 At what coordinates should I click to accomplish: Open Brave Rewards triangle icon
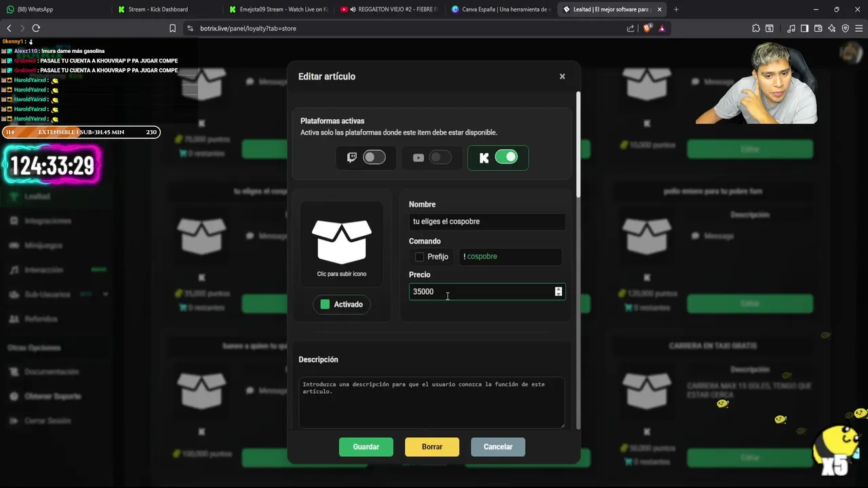[662, 28]
